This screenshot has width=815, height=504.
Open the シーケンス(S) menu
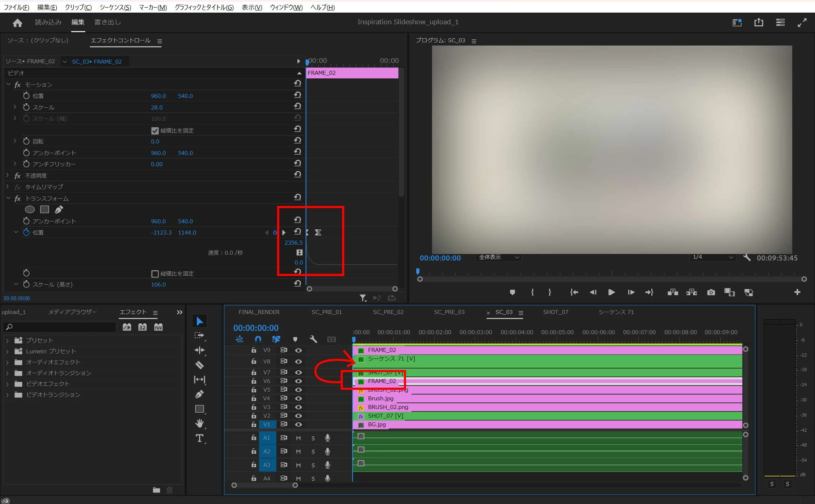[x=115, y=7]
